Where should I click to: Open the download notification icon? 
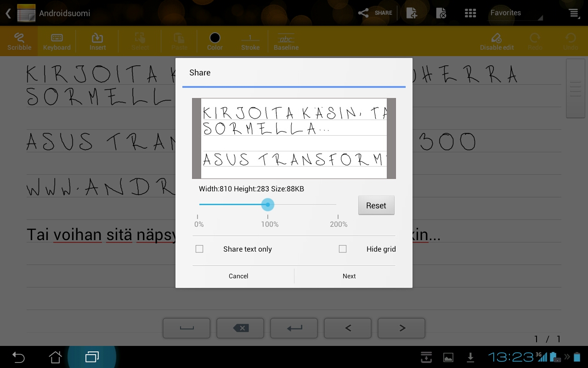pos(470,357)
